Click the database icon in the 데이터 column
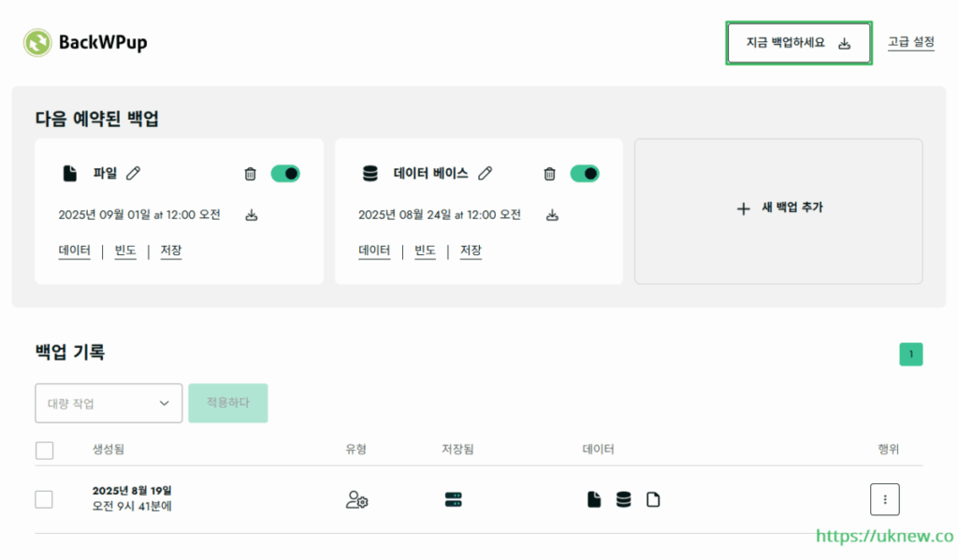This screenshot has height=560, width=958. 623,499
